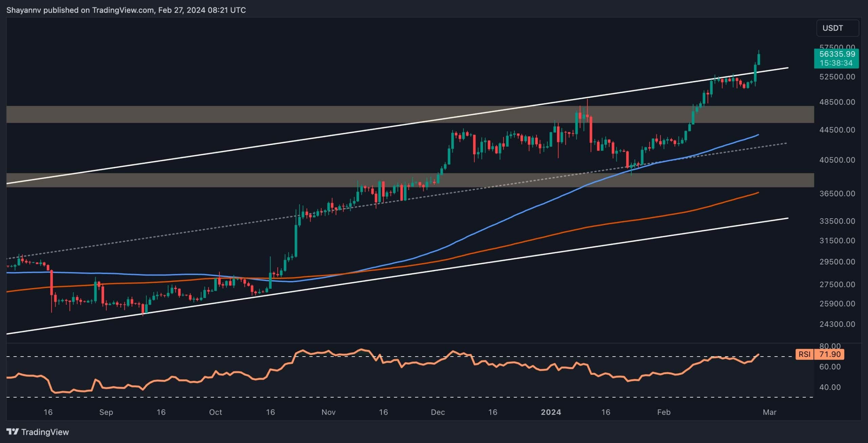Click the 24300.00 price axis label

click(837, 324)
